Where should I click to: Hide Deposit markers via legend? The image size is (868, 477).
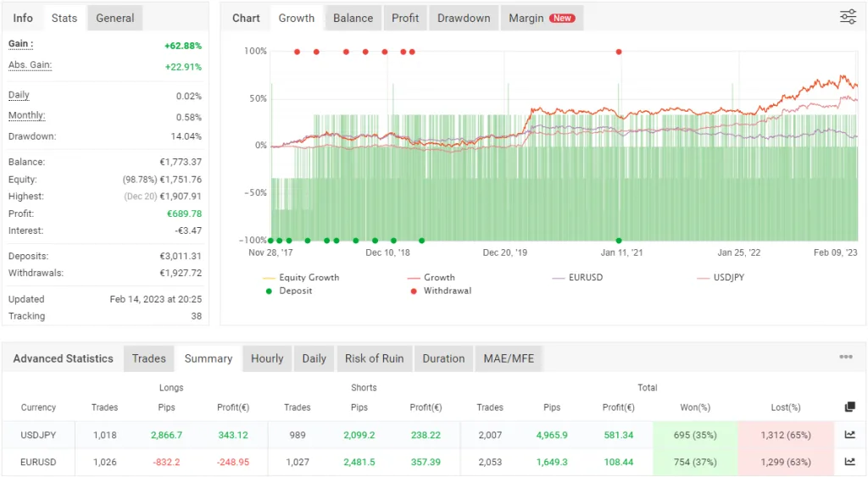tap(289, 291)
